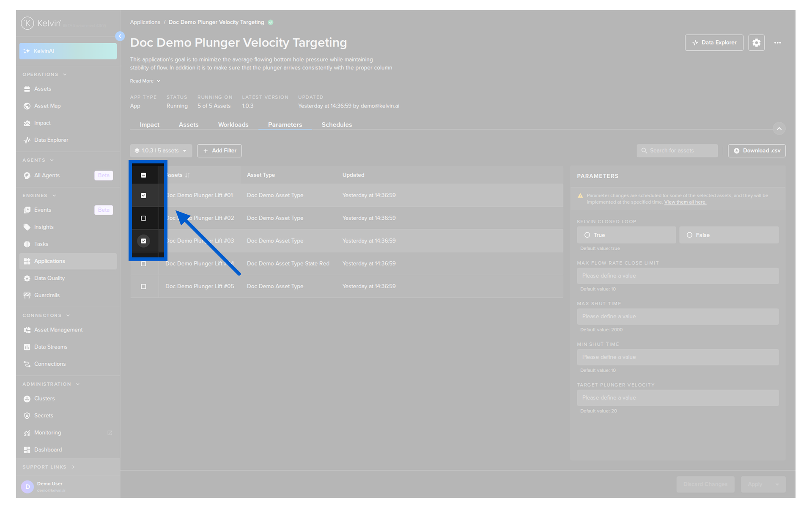Click Add Filter button
This screenshot has width=812, height=508.
point(219,151)
